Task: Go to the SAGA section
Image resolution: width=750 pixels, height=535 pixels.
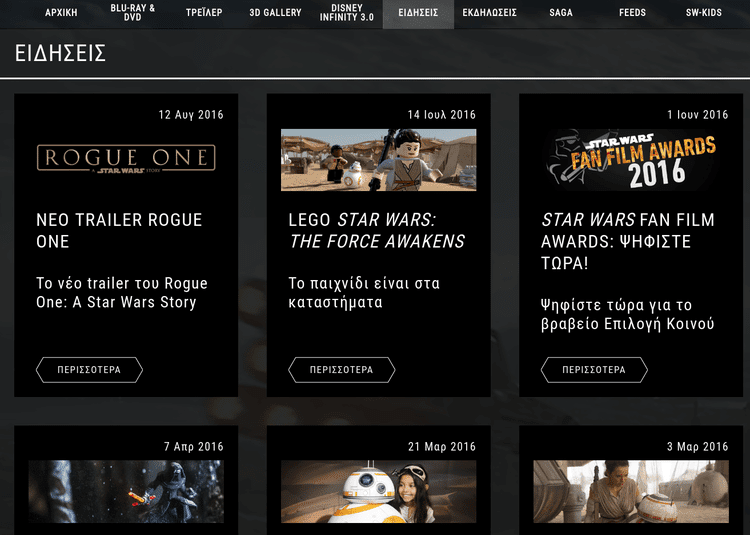Action: point(561,13)
